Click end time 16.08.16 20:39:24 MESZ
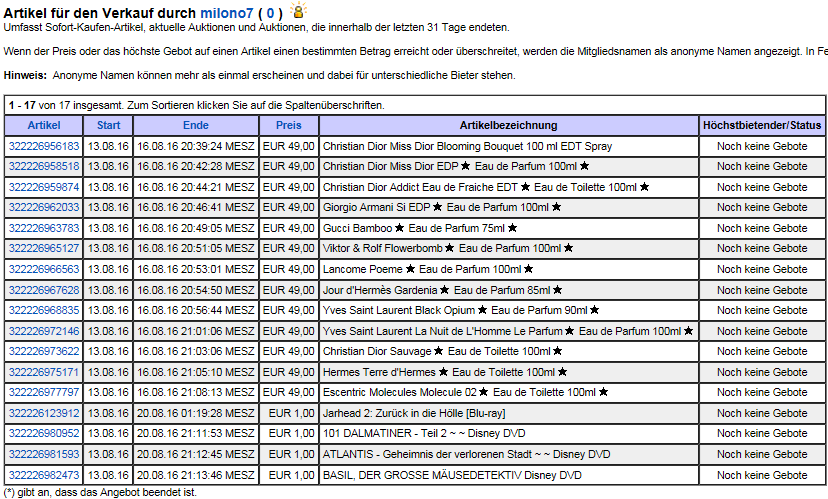The image size is (828, 499). tap(196, 146)
